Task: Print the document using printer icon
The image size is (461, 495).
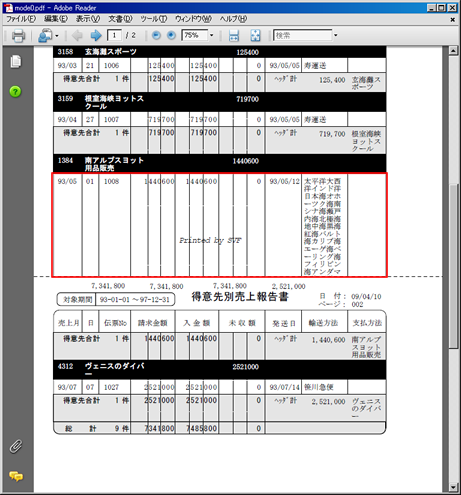Action: (x=18, y=35)
